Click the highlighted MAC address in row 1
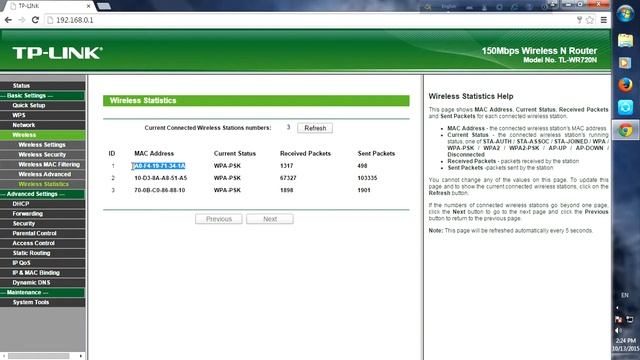Image resolution: width=640 pixels, height=360 pixels. point(159,166)
